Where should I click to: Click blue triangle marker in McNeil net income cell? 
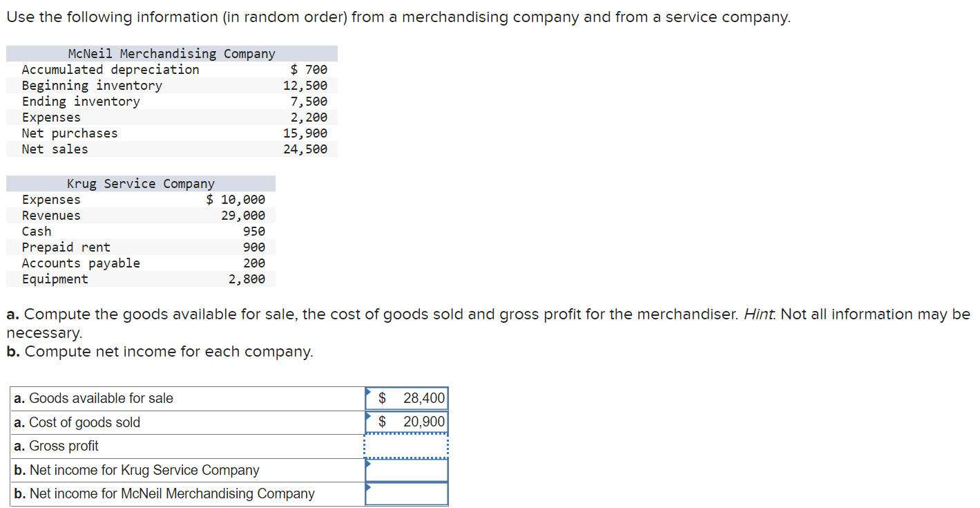pos(369,487)
